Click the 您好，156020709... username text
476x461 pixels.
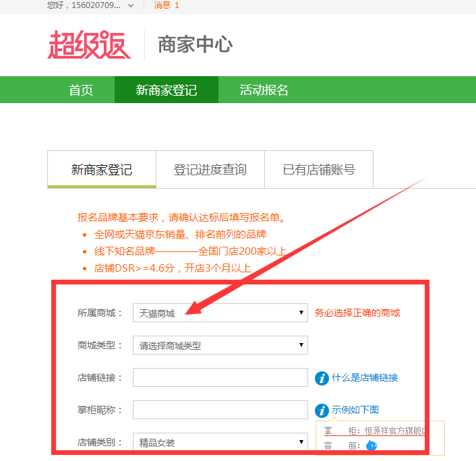pyautogui.click(x=84, y=5)
